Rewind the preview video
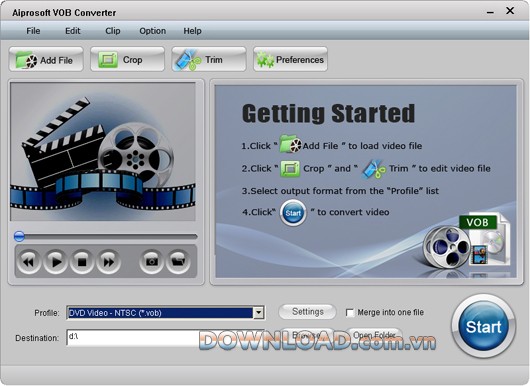This screenshot has width=530, height=386. tap(29, 261)
